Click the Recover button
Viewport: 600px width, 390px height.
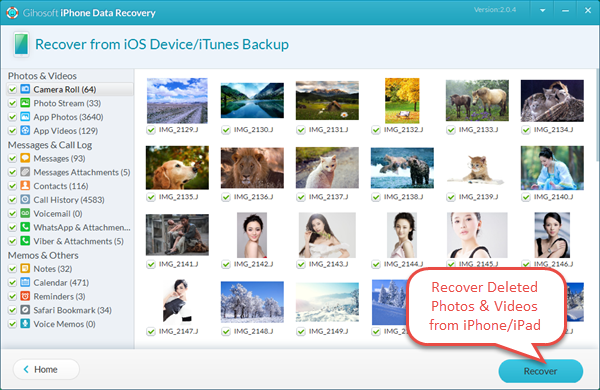(540, 371)
